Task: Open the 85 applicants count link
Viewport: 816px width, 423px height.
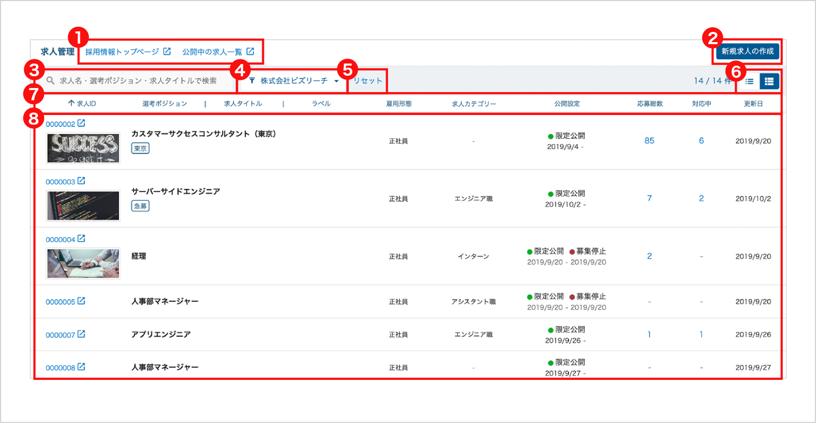Action: coord(649,140)
